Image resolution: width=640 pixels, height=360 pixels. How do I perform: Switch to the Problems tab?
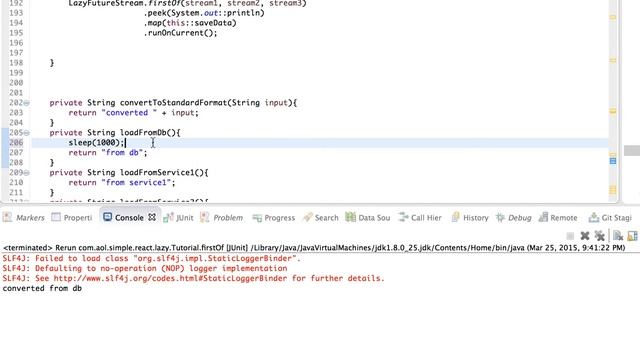[x=222, y=218]
